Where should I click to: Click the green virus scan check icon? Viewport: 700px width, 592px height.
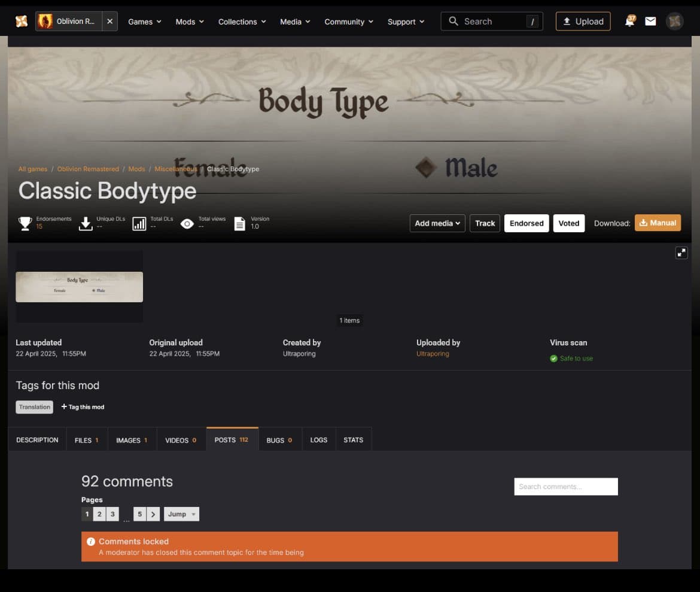tap(553, 359)
